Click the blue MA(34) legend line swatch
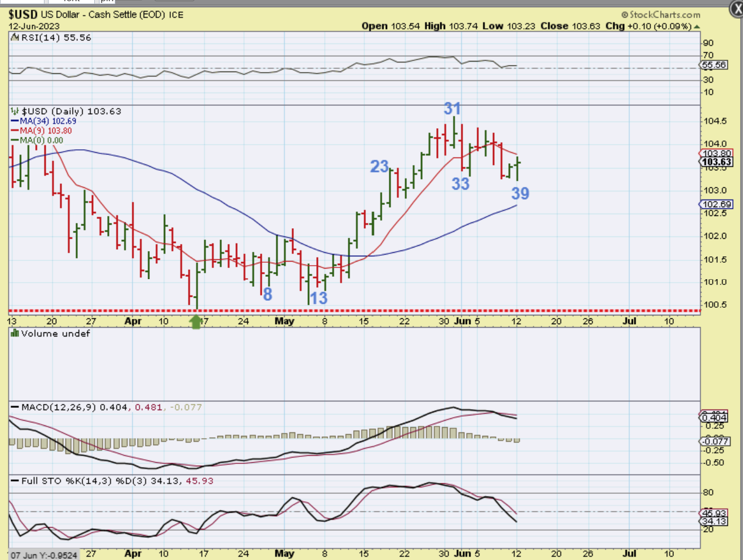Viewport: 743px width, 560px height. [15, 121]
